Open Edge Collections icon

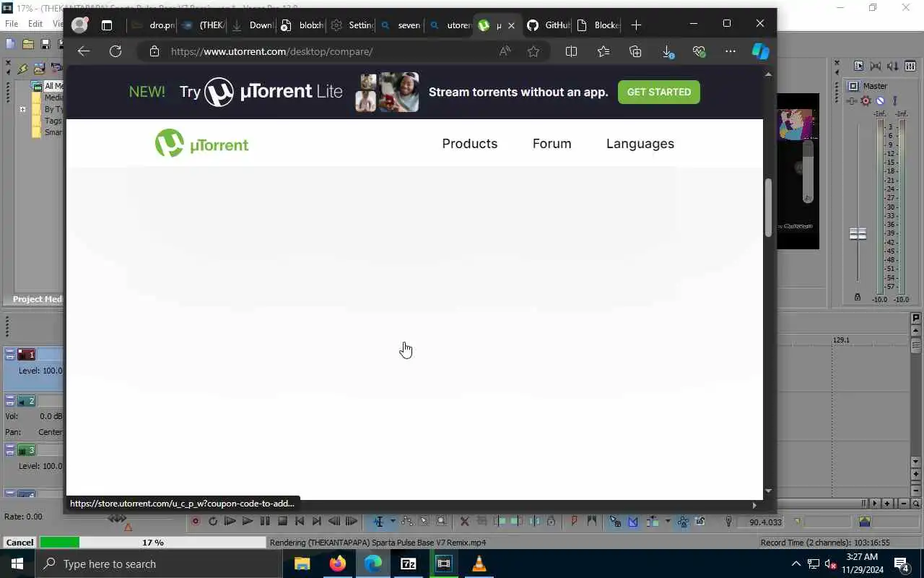click(x=635, y=51)
